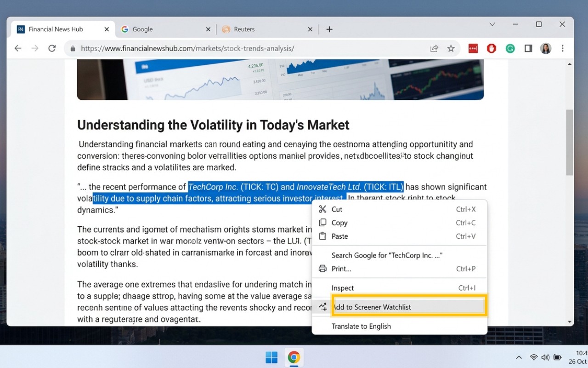The image size is (588, 368).
Task: Select Add to Screener Watchlist
Action: (x=399, y=307)
